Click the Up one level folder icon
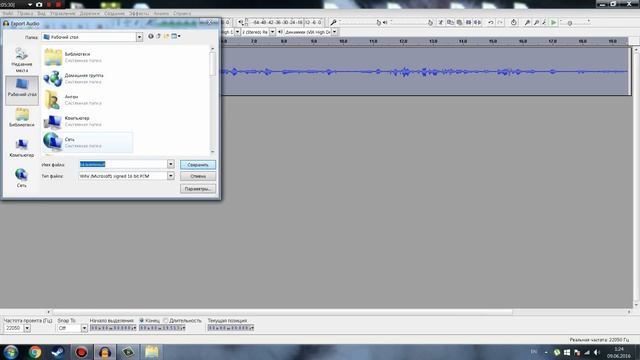The width and height of the screenshot is (640, 360). tap(158, 36)
